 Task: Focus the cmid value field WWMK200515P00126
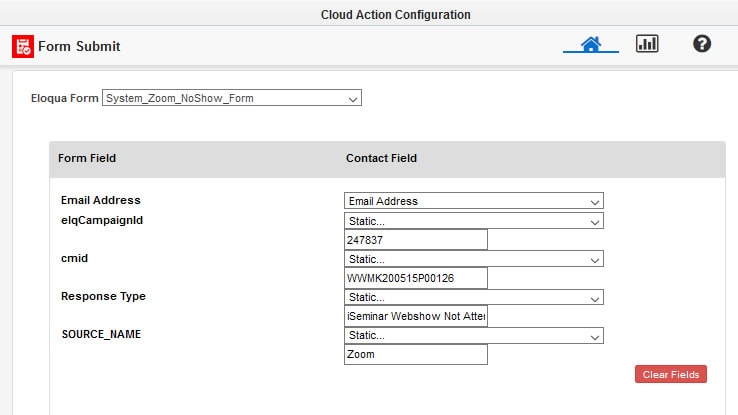[415, 278]
